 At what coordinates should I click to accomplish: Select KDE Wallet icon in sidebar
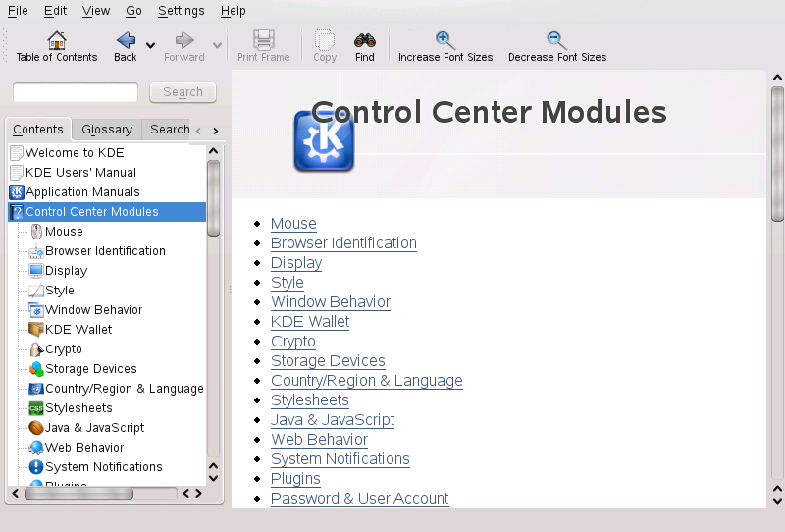[x=36, y=330]
